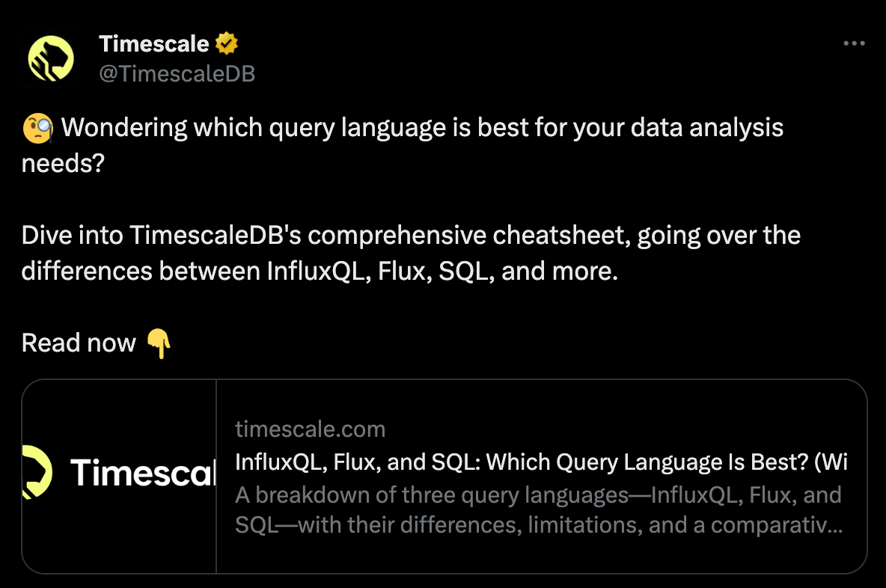Click the Timescale profile avatar

click(x=51, y=59)
